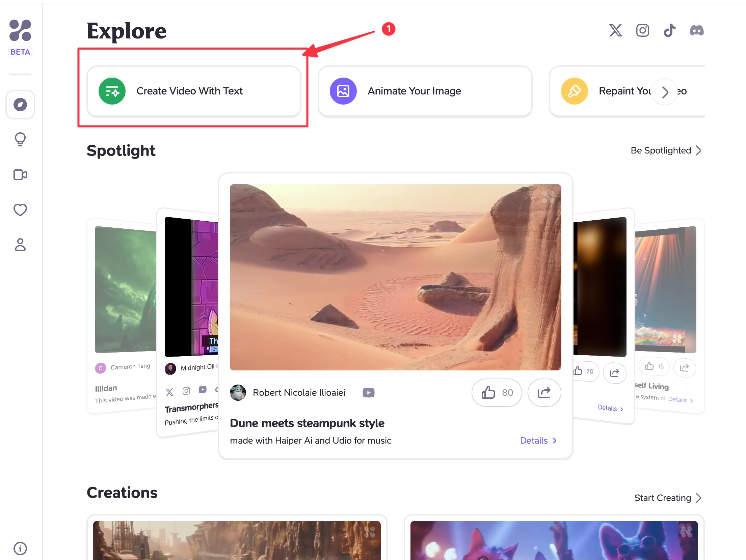The image size is (746, 560).
Task: Select the Self Living rainbow thumbnail
Action: click(666, 289)
